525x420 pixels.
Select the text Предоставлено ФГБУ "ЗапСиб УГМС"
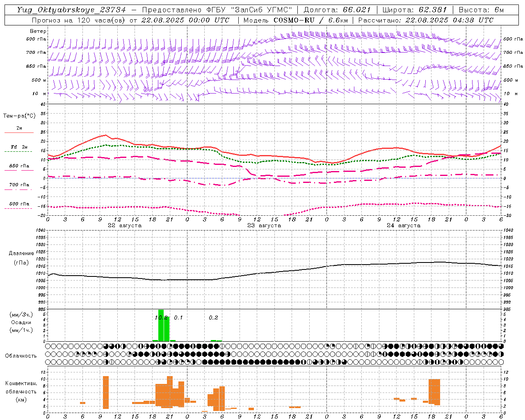(217, 10)
